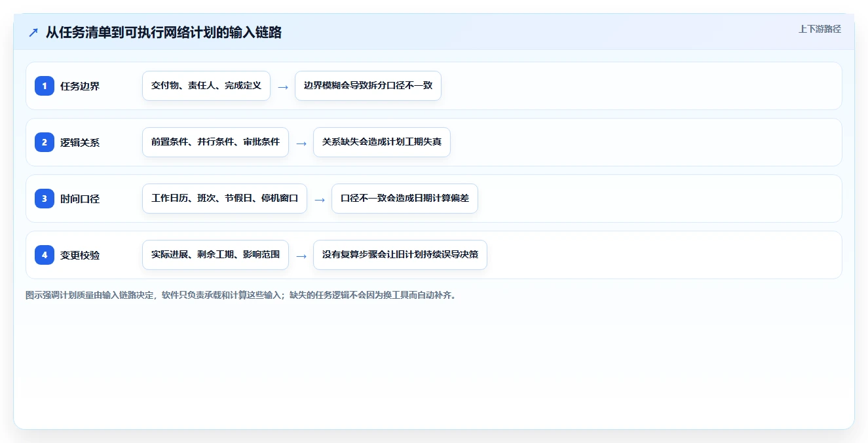Image resolution: width=868 pixels, height=443 pixels.
Task: Click the title 从任务清单到可执行网络计划的输入链路
Action: (x=164, y=33)
